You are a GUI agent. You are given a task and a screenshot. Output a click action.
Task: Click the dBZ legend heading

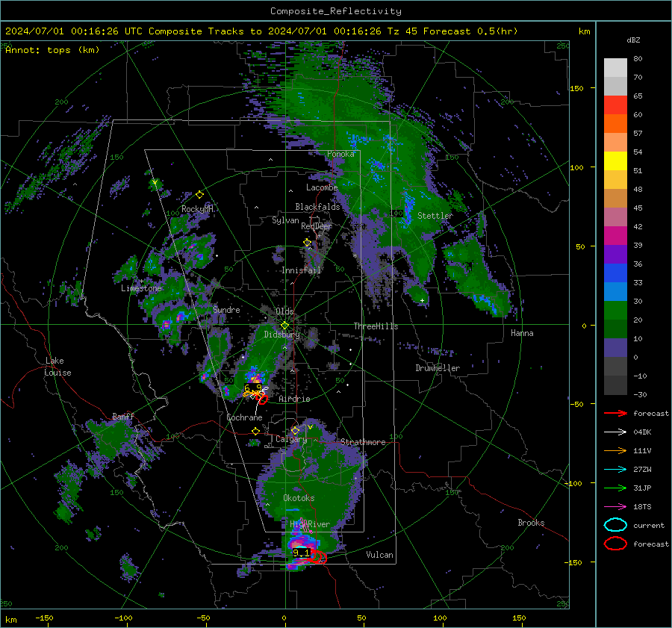[x=633, y=40]
